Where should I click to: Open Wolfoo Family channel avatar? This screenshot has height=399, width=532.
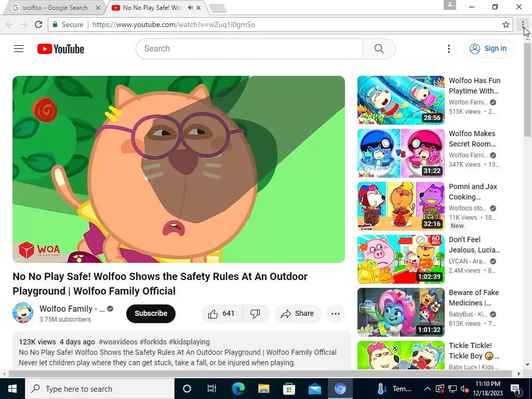pyautogui.click(x=23, y=313)
